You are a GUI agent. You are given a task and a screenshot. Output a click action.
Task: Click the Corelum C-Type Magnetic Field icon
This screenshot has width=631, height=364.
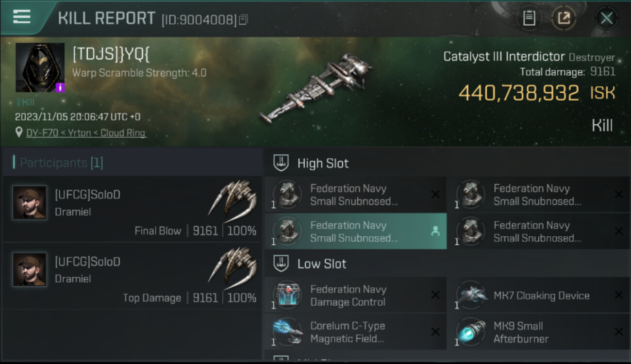click(288, 332)
